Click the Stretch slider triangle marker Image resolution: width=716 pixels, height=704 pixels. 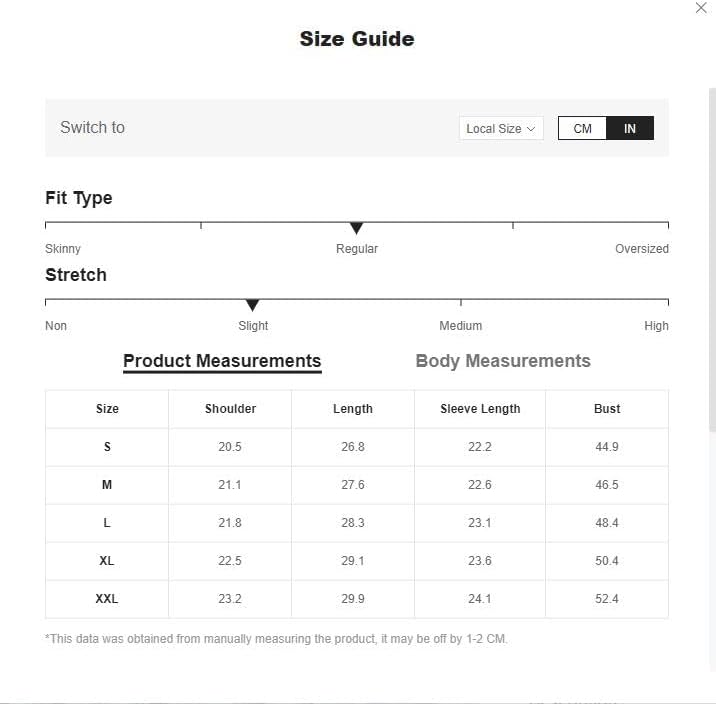click(252, 305)
